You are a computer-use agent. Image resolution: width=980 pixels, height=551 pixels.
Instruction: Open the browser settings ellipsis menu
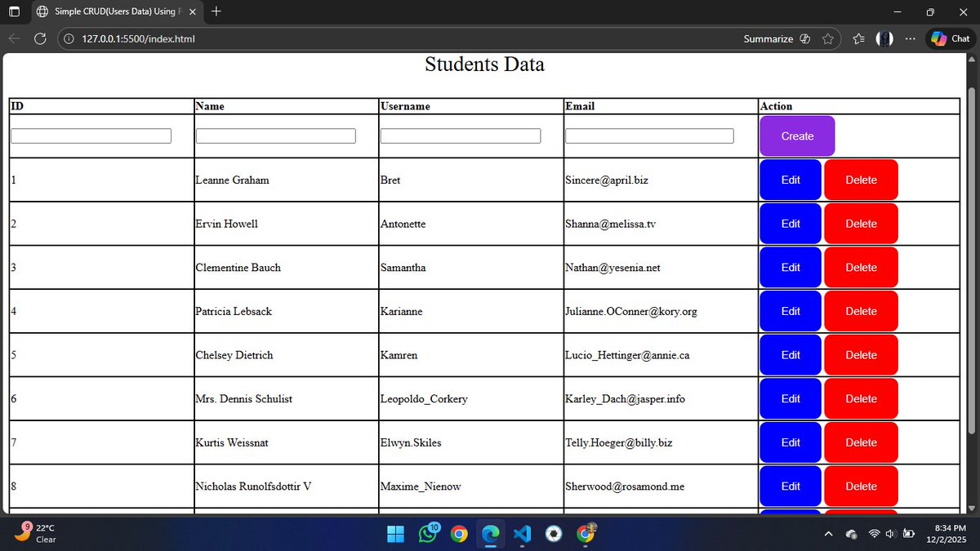[911, 38]
